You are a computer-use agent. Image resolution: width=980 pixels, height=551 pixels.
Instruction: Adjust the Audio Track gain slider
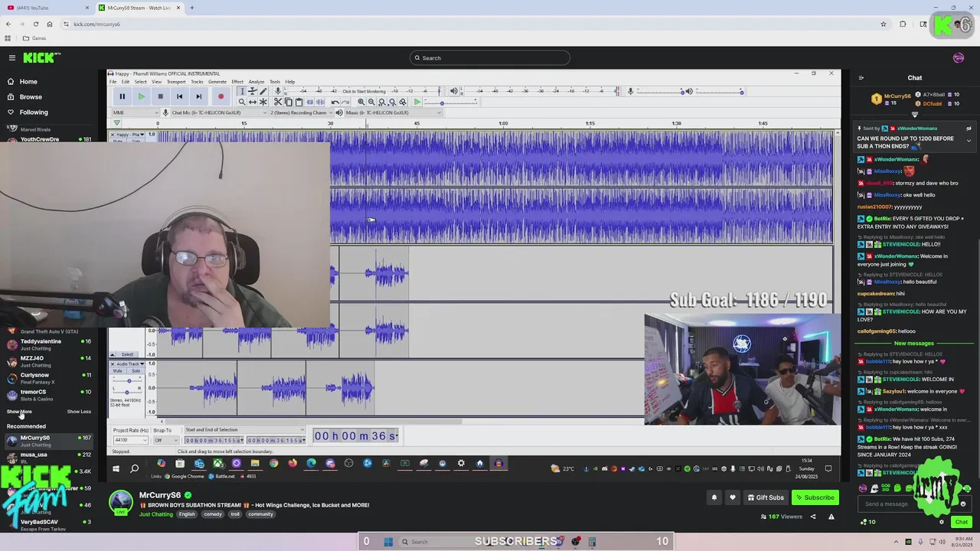click(129, 380)
